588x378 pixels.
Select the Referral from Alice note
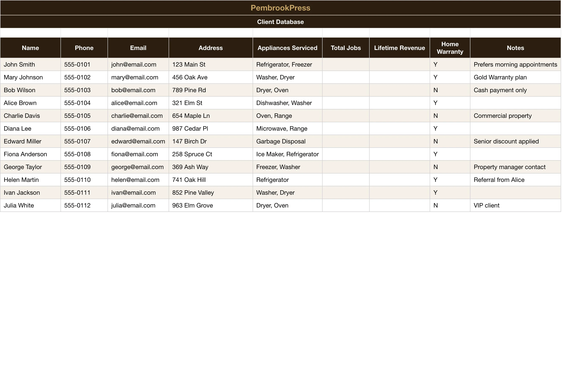(x=515, y=180)
